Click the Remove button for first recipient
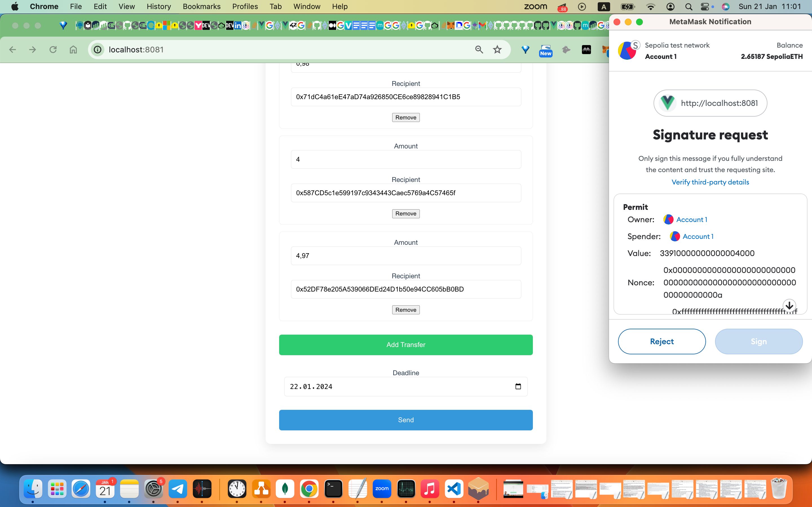The width and height of the screenshot is (812, 507). pyautogui.click(x=406, y=117)
